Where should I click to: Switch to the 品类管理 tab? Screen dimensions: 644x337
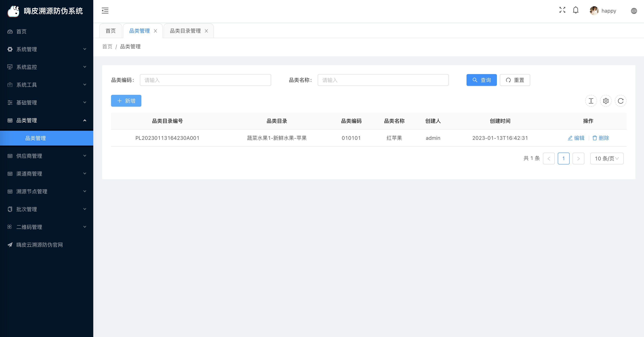[x=140, y=31]
